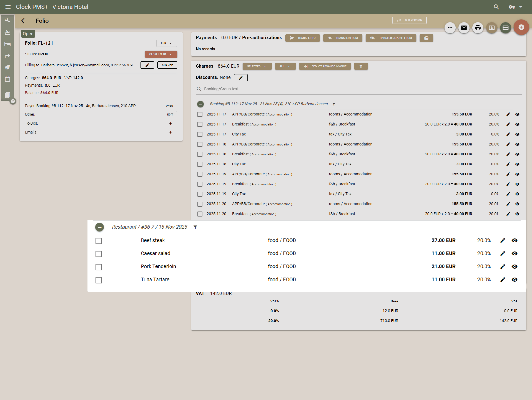Click the three-dots more options button

[450, 28]
